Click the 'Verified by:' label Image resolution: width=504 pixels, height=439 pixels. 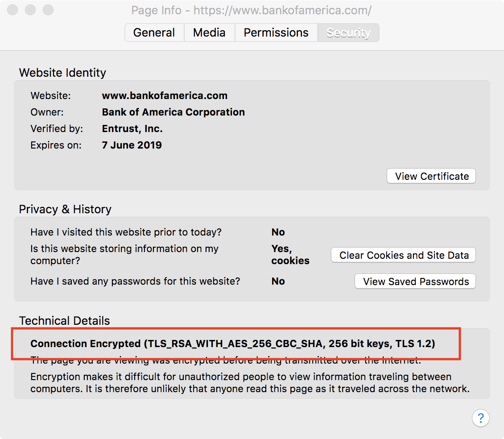(57, 128)
